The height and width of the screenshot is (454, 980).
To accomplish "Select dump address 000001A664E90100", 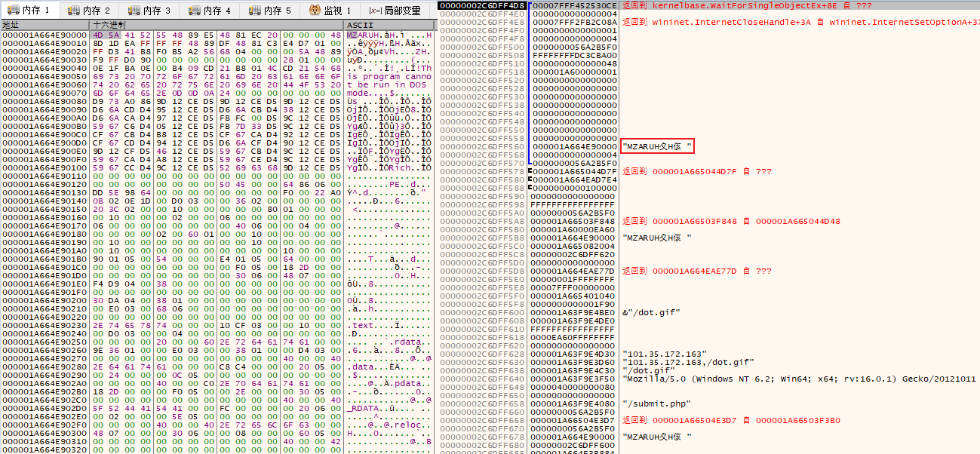I will tap(45, 167).
